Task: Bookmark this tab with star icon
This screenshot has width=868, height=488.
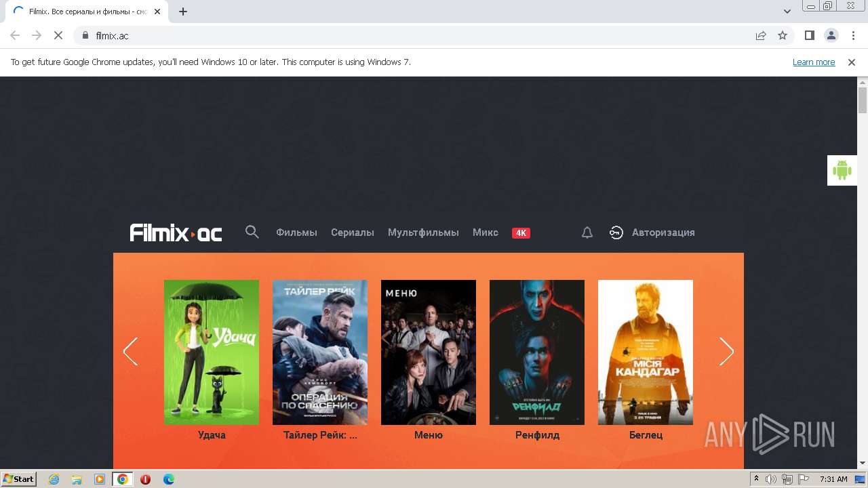Action: click(x=783, y=35)
